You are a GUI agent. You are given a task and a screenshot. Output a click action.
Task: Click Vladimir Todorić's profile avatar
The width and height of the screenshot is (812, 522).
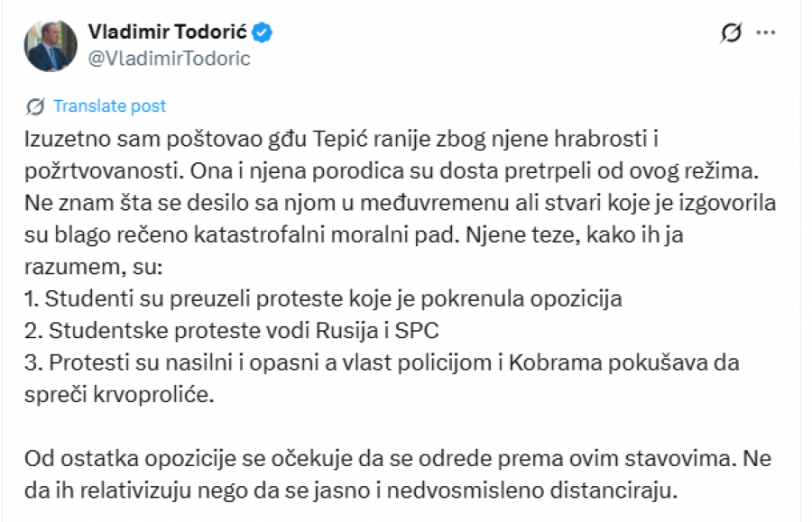pos(51,45)
